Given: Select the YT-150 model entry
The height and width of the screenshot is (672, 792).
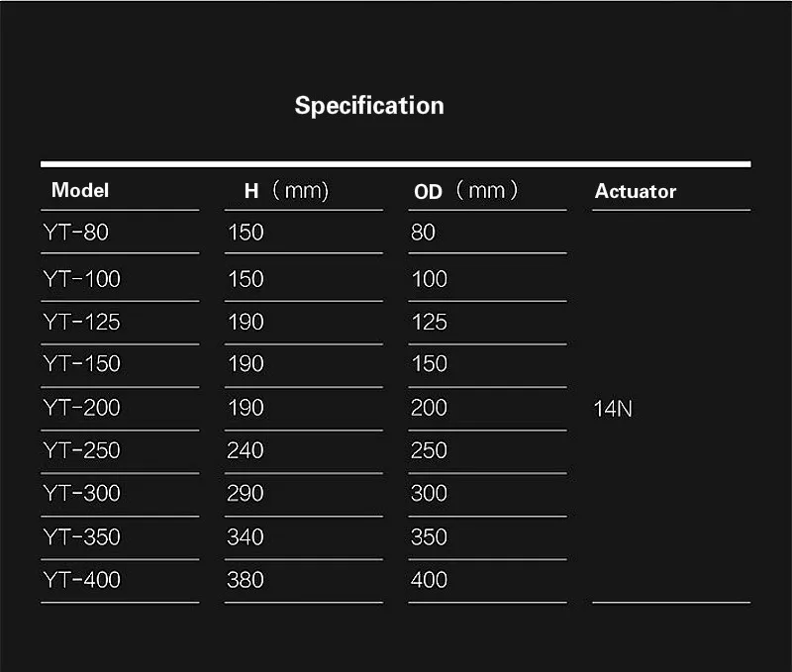Looking at the screenshot, I should click(82, 363).
